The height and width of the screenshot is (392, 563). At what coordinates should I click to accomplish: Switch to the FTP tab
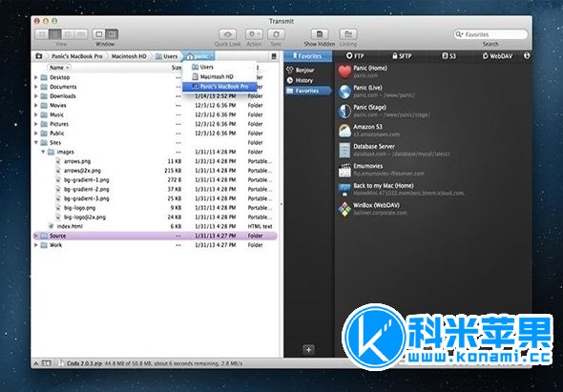(x=355, y=56)
